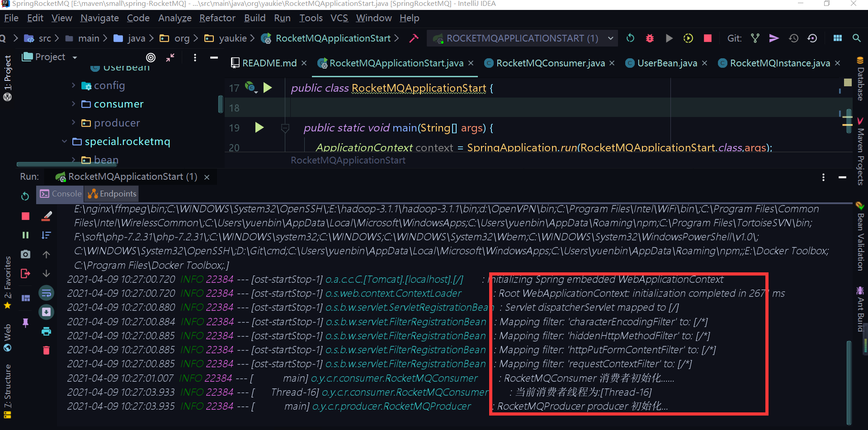
Task: Expand the consumer folder
Action: pyautogui.click(x=73, y=104)
